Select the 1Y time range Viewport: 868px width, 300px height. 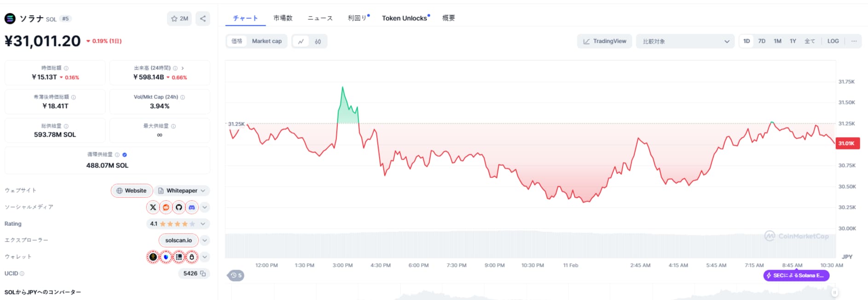point(793,41)
